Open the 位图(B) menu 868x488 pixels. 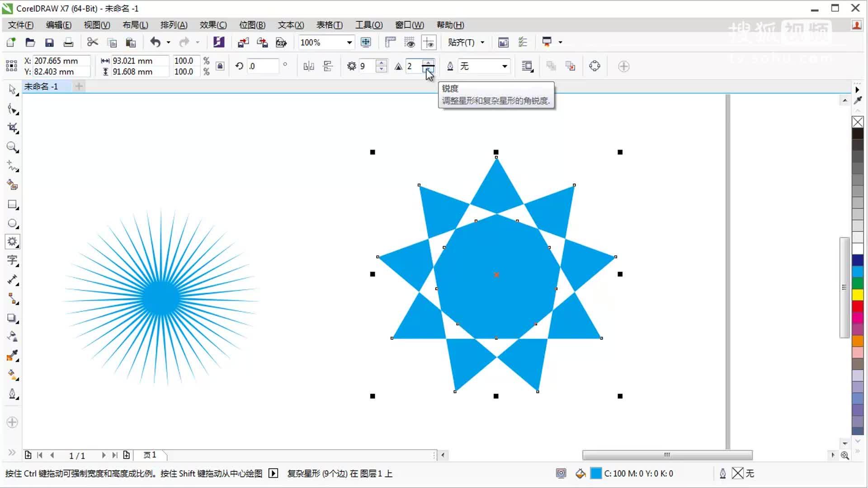coord(252,25)
